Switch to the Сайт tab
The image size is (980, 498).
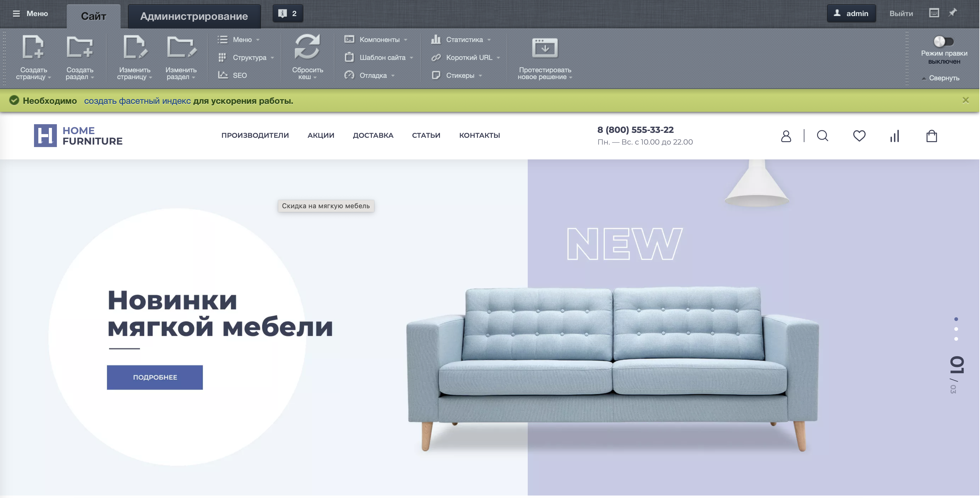pyautogui.click(x=94, y=16)
